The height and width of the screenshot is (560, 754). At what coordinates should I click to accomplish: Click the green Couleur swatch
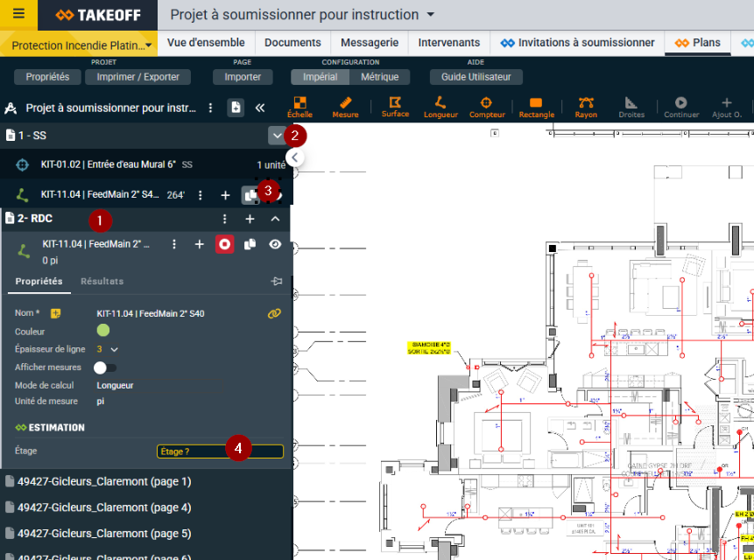(x=103, y=331)
